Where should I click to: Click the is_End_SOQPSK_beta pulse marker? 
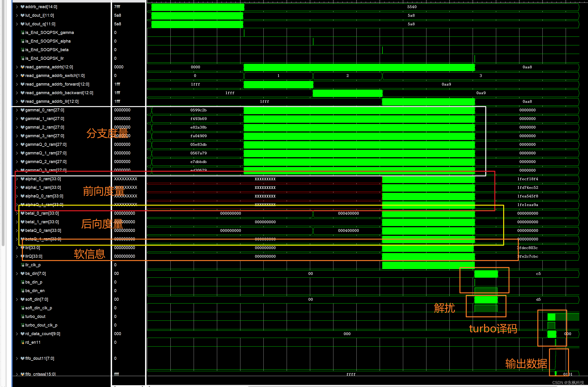point(382,50)
